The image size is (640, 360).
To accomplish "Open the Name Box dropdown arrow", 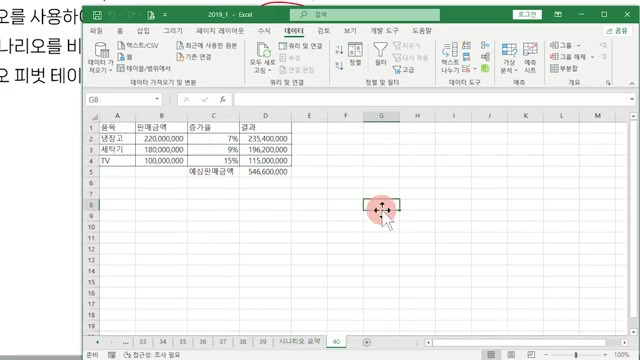I will coord(157,99).
